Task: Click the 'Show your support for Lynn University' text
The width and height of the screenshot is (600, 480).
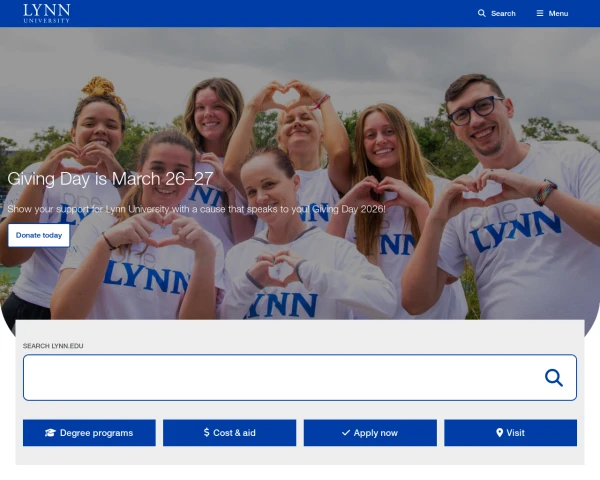Action: 196,209
